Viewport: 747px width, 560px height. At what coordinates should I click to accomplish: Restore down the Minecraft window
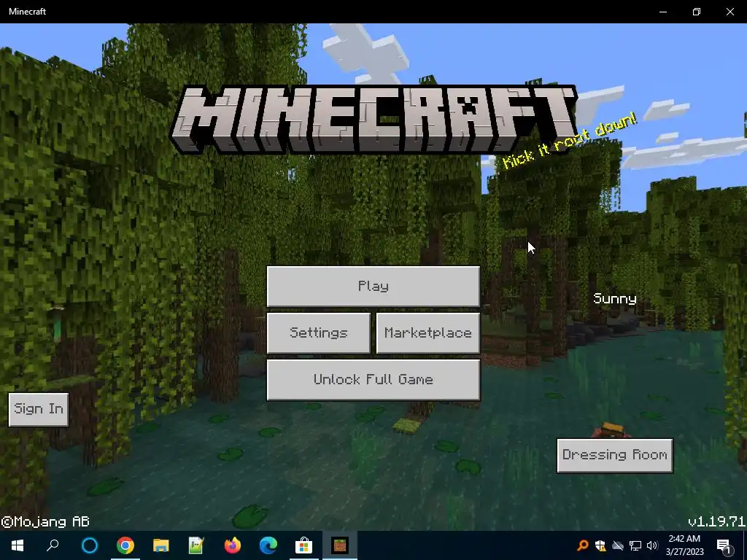tap(697, 12)
